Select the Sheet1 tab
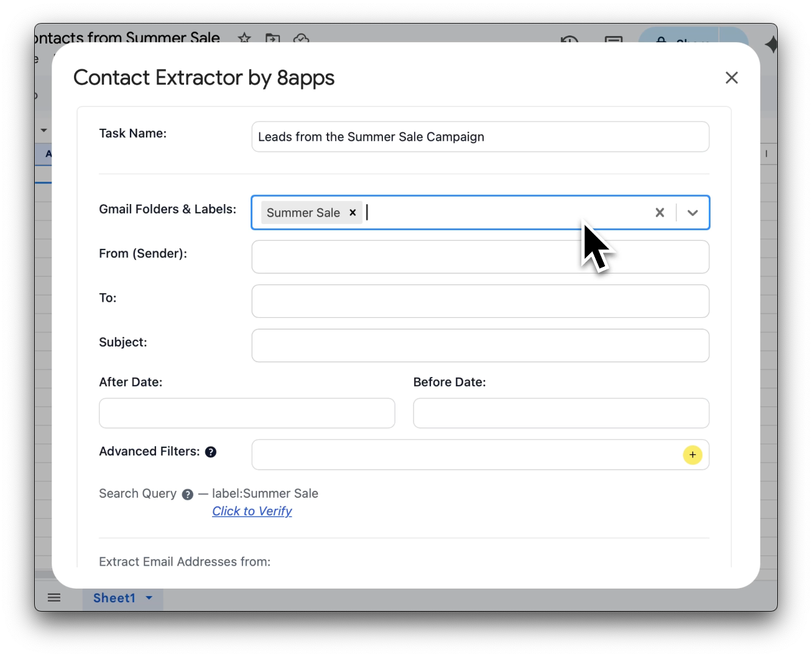Image resolution: width=812 pixels, height=657 pixels. coord(114,598)
